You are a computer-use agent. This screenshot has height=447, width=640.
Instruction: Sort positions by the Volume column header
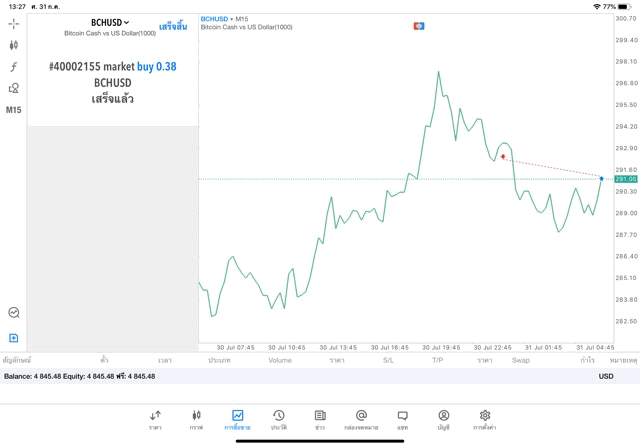[x=279, y=359]
